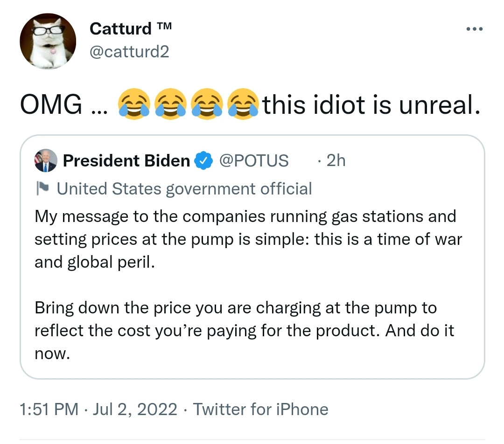The width and height of the screenshot is (504, 444).
Task: Click the 1:51 PM tweet time
Action: [x=49, y=409]
